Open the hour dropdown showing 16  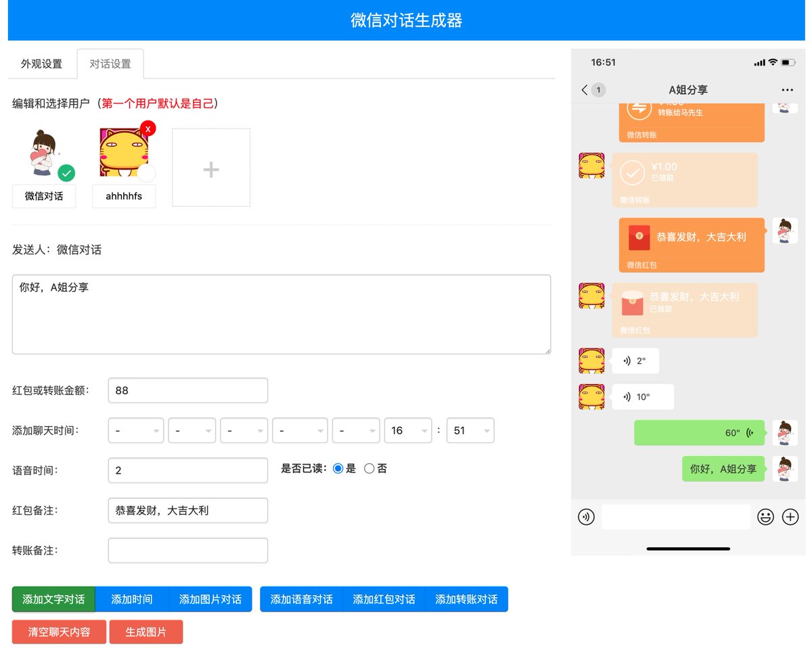408,430
